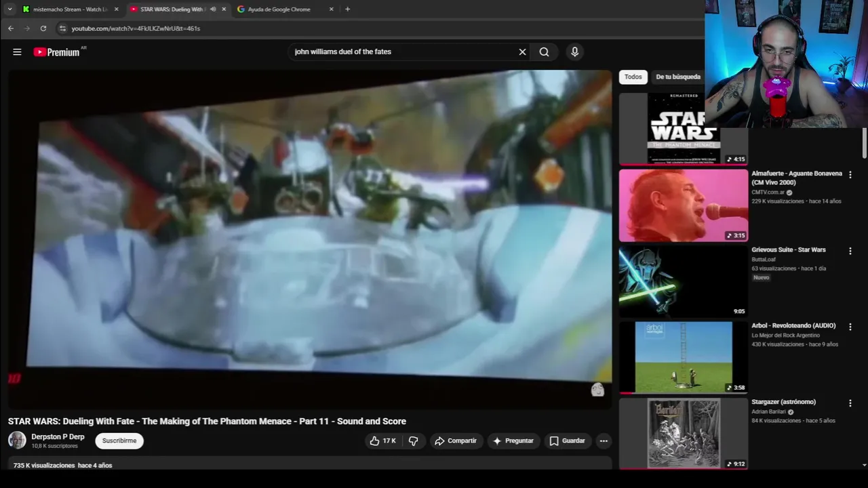Image resolution: width=868 pixels, height=488 pixels.
Task: Open the tab search dropdown arrow
Action: coord(9,9)
